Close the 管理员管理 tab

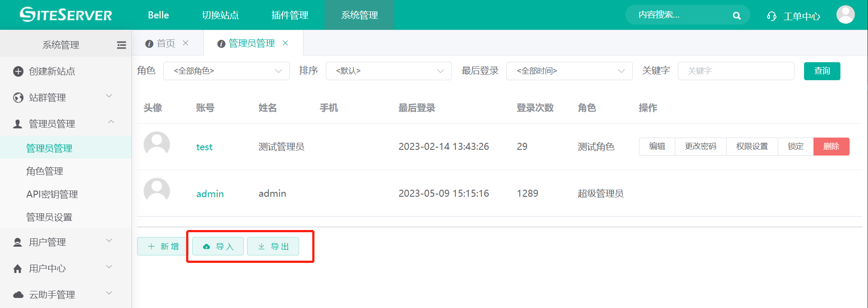286,43
